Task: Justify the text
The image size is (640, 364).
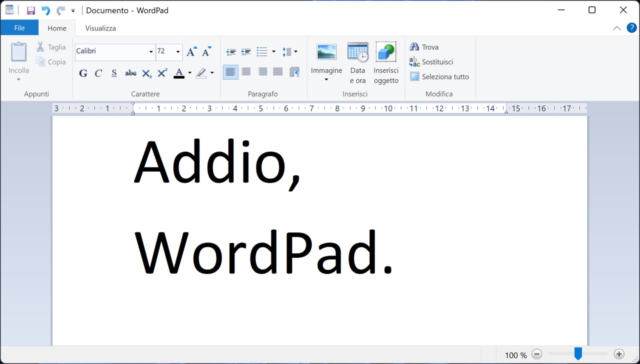Action: pos(278,72)
